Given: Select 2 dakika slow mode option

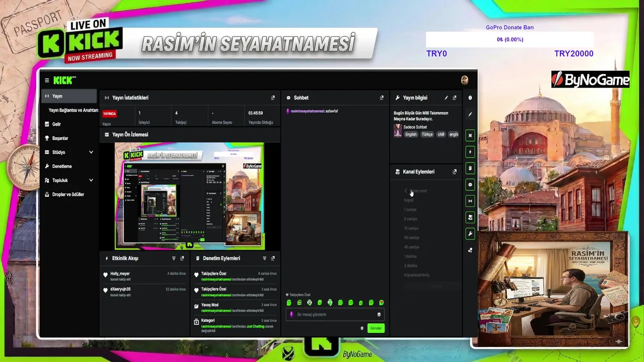Looking at the screenshot, I should [x=410, y=265].
